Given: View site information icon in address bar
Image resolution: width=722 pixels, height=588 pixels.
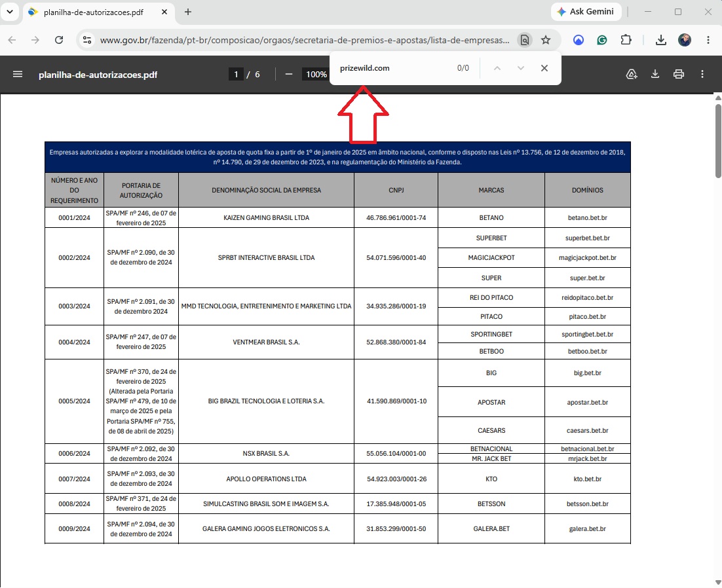Looking at the screenshot, I should pos(87,40).
